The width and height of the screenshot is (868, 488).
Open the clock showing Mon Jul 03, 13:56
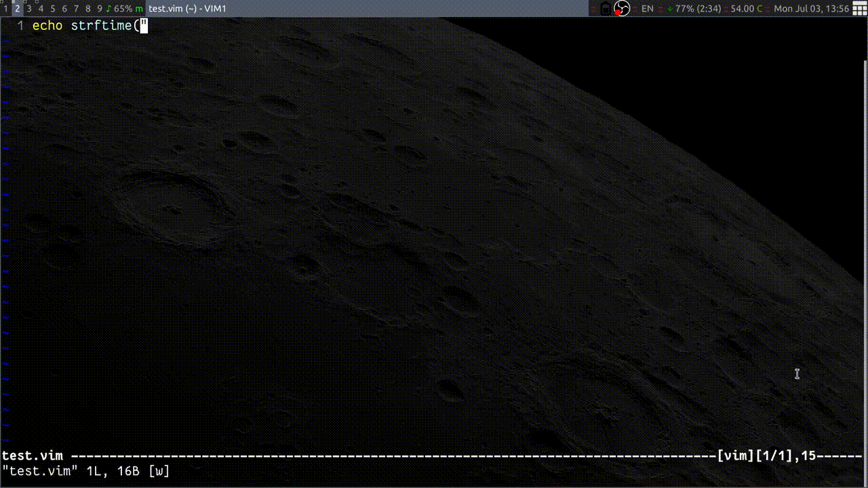[811, 9]
